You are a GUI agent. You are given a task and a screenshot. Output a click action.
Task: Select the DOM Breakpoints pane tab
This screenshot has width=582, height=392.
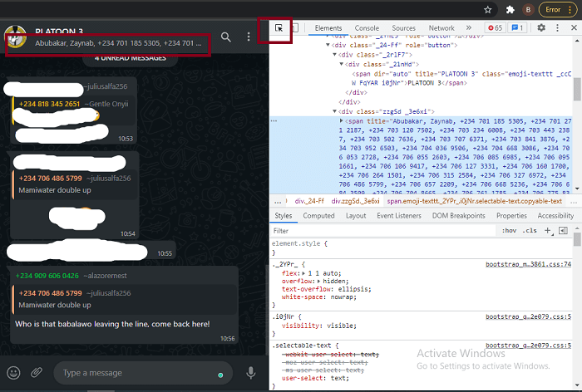pos(458,215)
